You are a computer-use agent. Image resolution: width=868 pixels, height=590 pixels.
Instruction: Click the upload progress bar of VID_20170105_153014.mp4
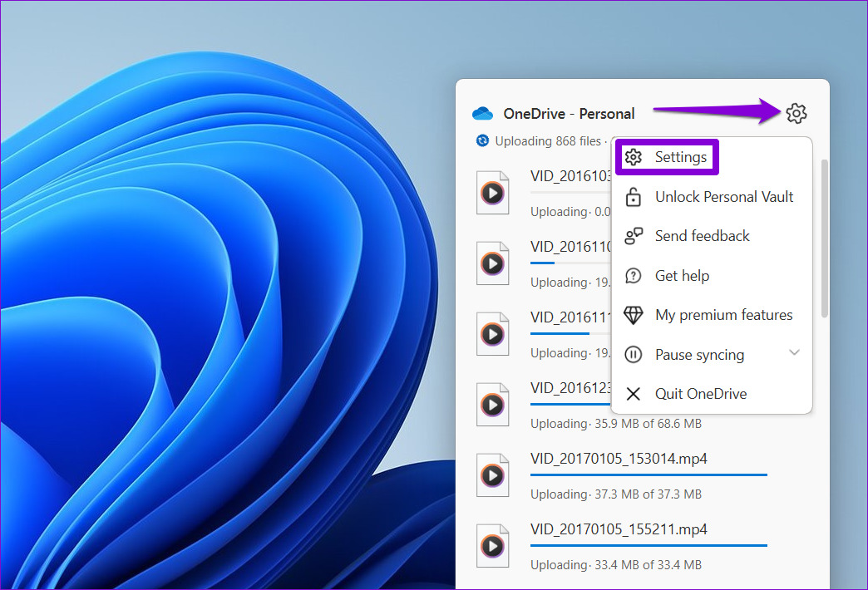point(649,474)
